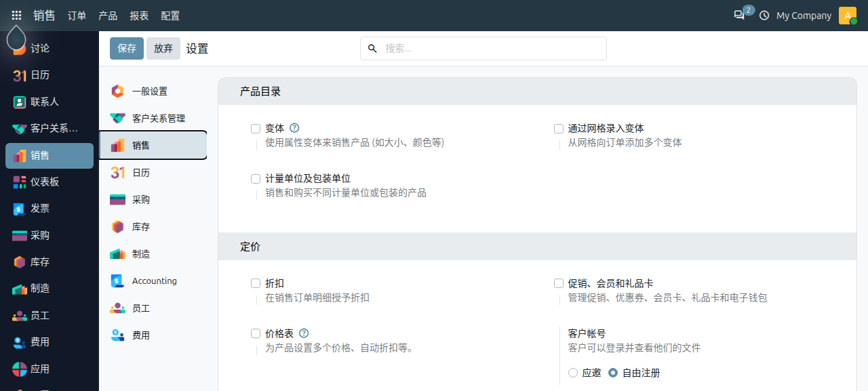Select Accounting settings section
Image resolution: width=868 pixels, height=391 pixels.
click(x=153, y=281)
